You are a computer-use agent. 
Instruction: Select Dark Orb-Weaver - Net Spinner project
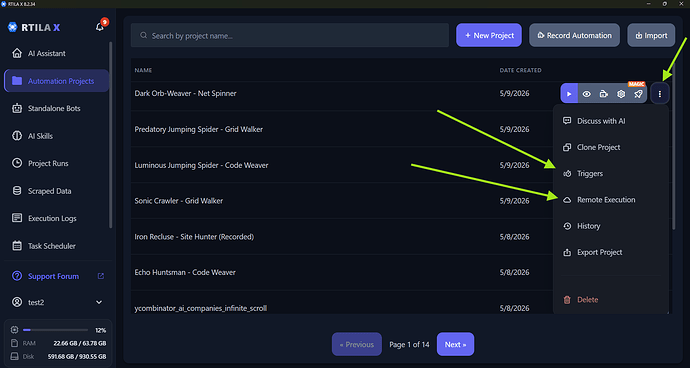click(185, 93)
